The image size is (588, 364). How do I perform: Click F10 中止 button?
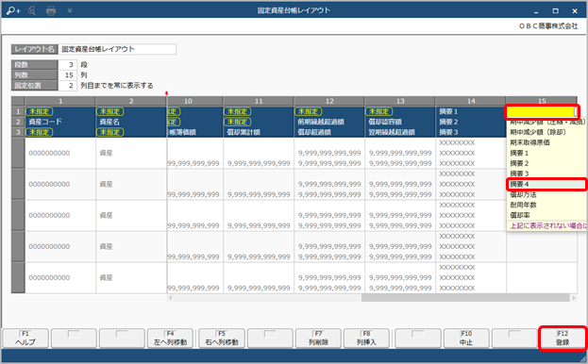pyautogui.click(x=466, y=339)
